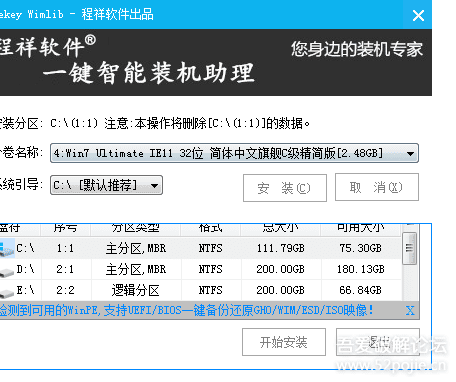Click NTFS in the E:\ row
This screenshot has height=382, width=456.
pyautogui.click(x=210, y=290)
